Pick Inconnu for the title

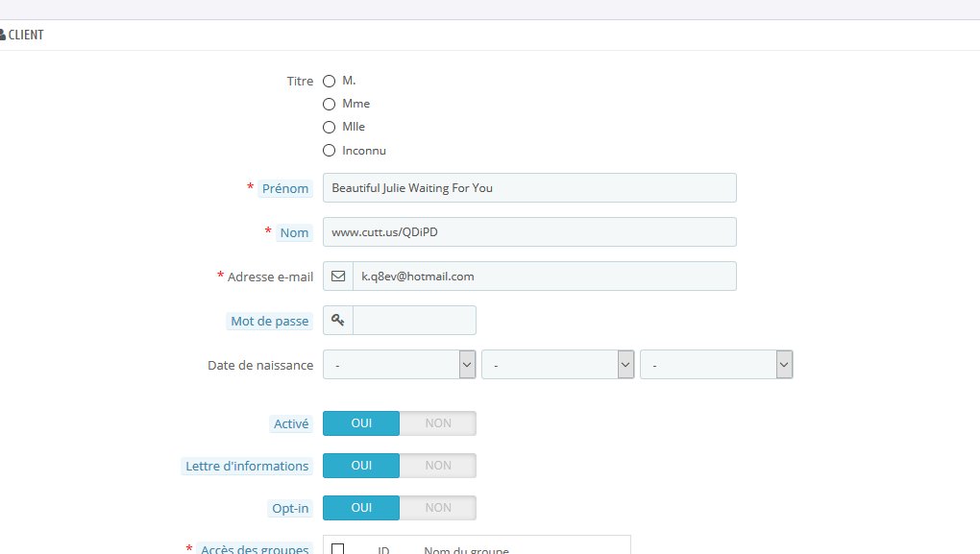click(330, 151)
